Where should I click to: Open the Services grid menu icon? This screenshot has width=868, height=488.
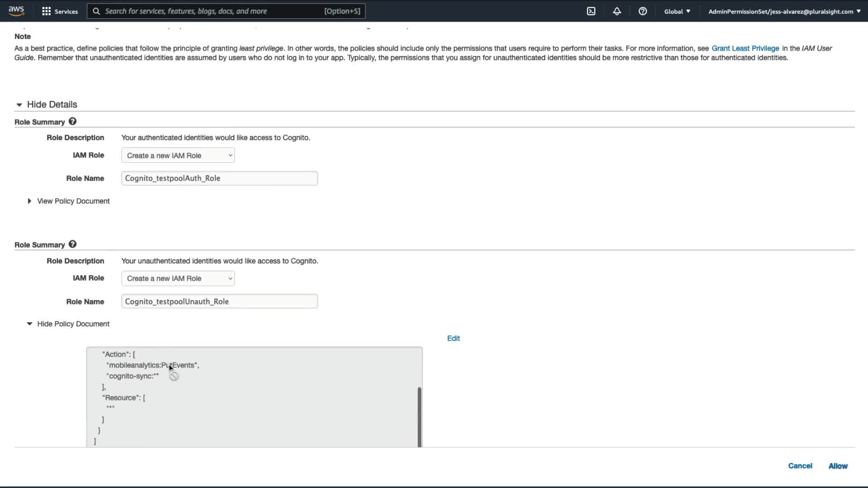(46, 11)
